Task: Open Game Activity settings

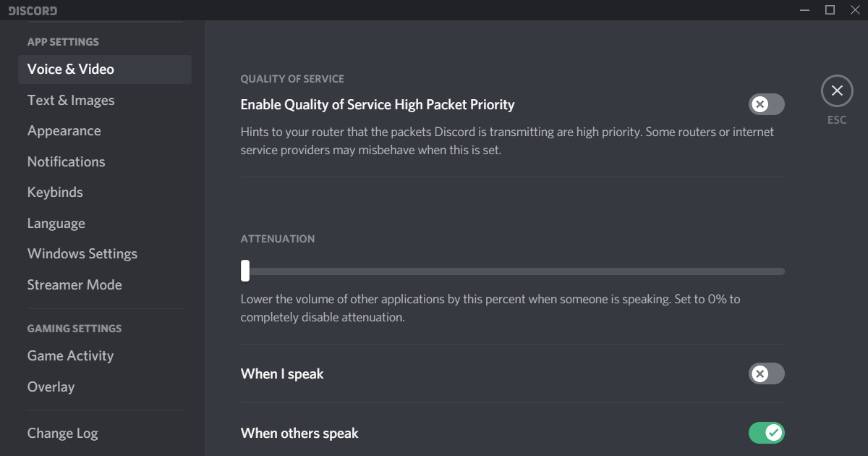Action: 70,355
